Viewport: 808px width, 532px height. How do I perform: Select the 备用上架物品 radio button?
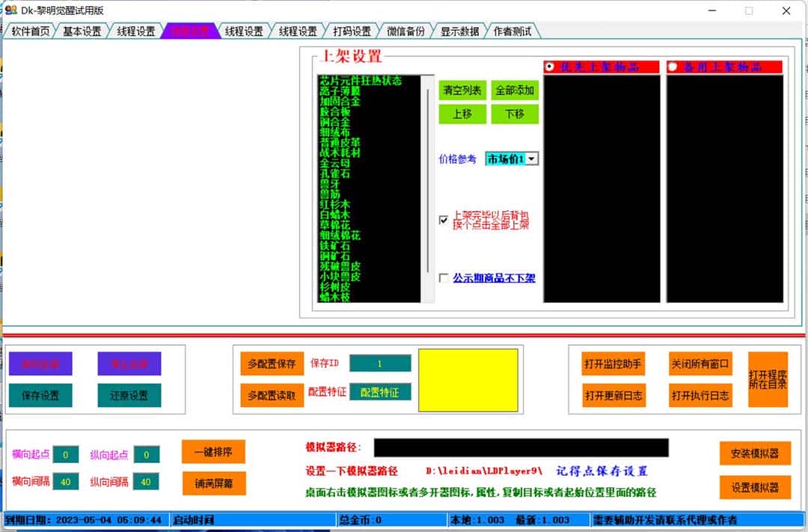(x=673, y=67)
